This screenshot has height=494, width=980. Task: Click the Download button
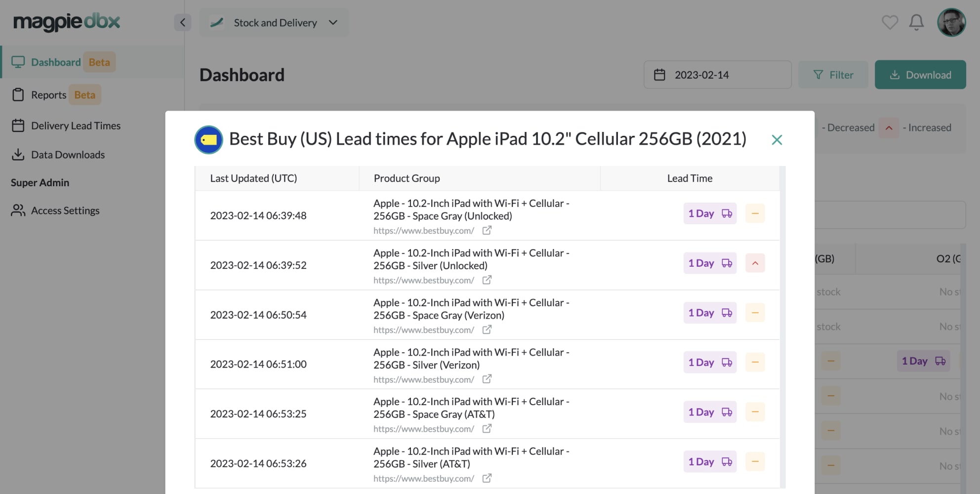[920, 75]
